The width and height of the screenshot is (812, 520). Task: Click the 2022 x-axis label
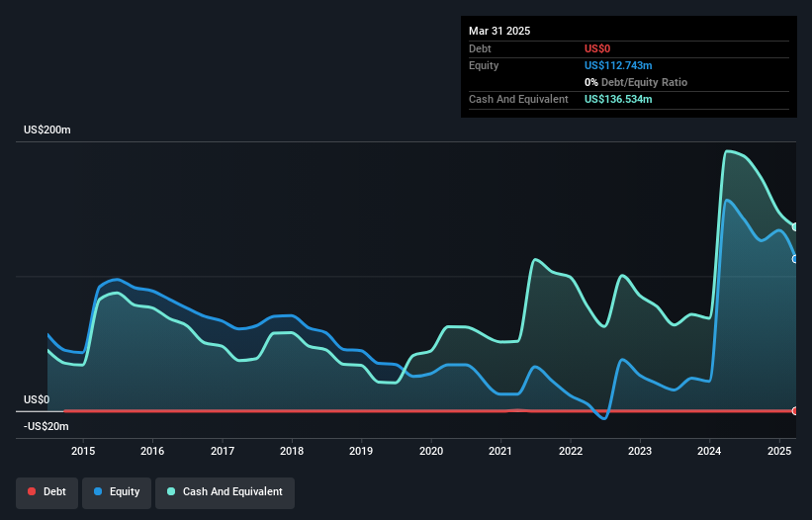(570, 451)
